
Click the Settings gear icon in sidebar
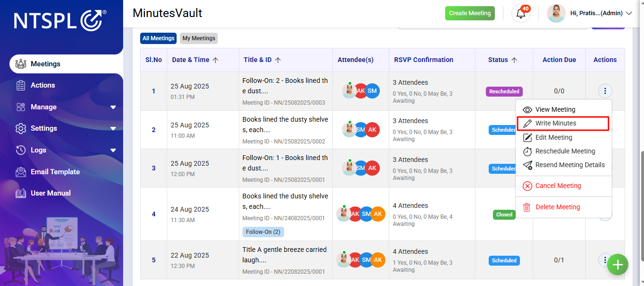[x=20, y=128]
